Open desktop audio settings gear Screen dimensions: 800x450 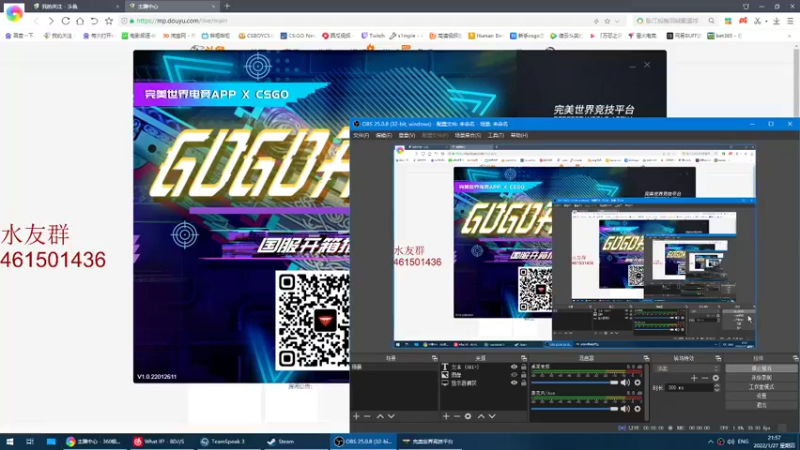click(x=637, y=382)
